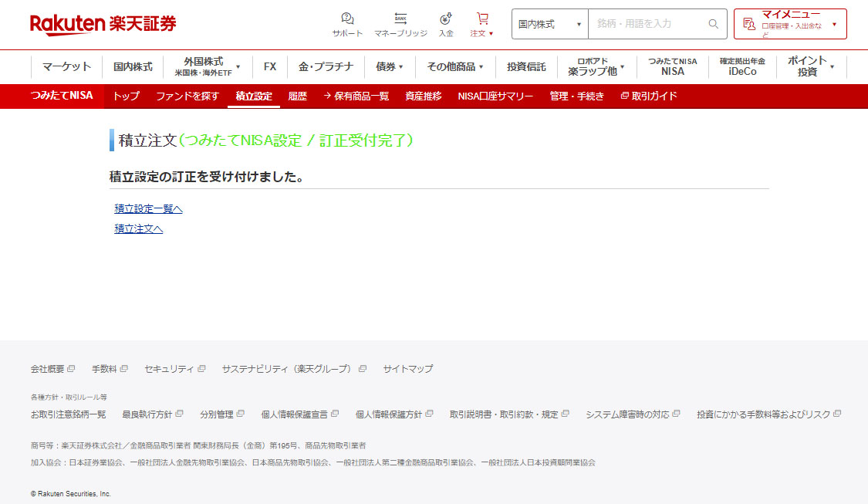Click the deposit (入金) icon

pos(446,19)
